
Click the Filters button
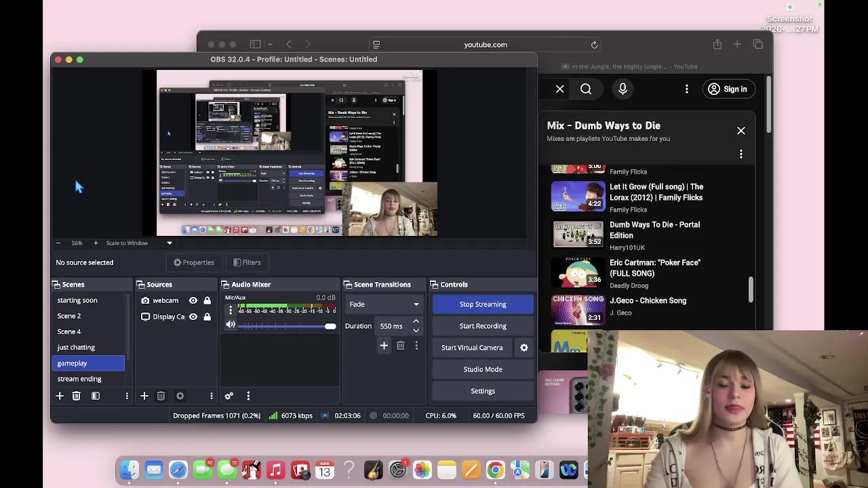coord(247,262)
